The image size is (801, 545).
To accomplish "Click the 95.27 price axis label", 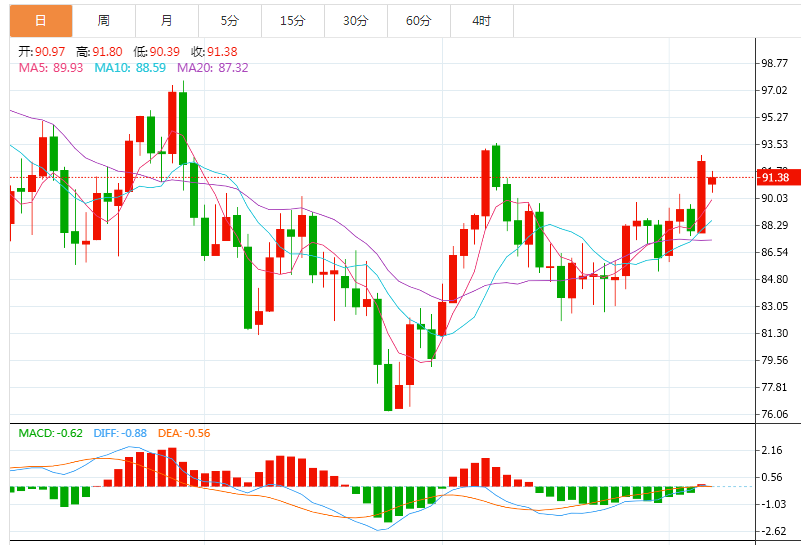I will (x=774, y=117).
